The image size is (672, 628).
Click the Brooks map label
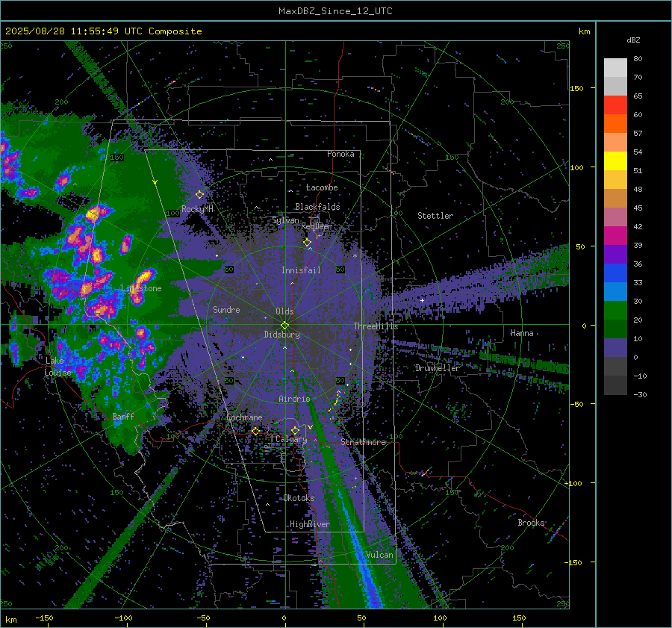point(531,523)
